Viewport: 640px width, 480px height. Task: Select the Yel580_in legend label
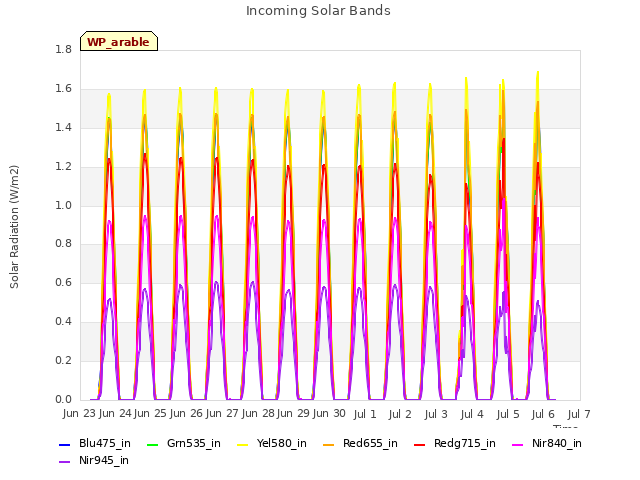tap(282, 443)
